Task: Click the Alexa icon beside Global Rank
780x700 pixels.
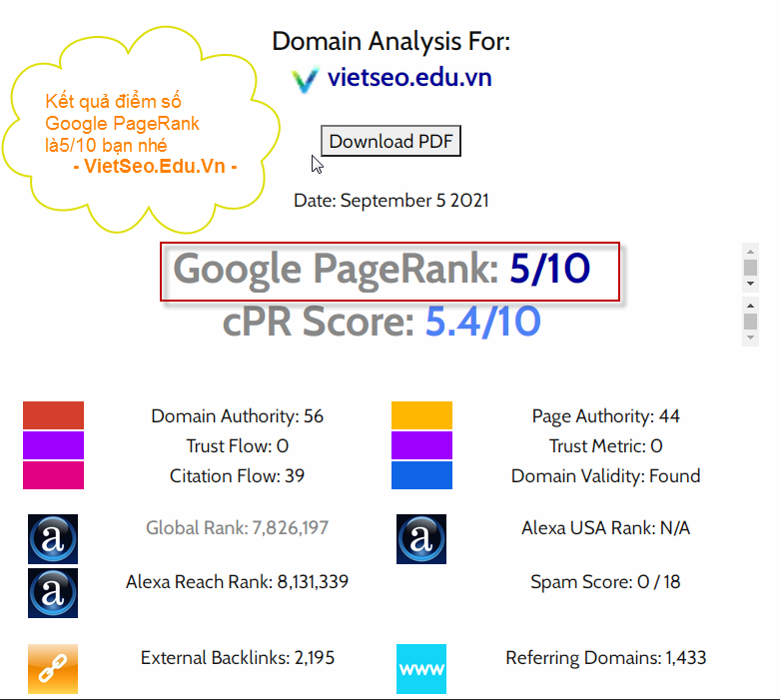Action: [x=53, y=539]
